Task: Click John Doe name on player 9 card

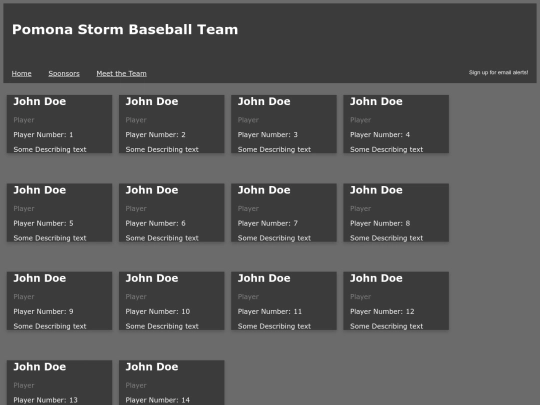Action: click(x=40, y=278)
